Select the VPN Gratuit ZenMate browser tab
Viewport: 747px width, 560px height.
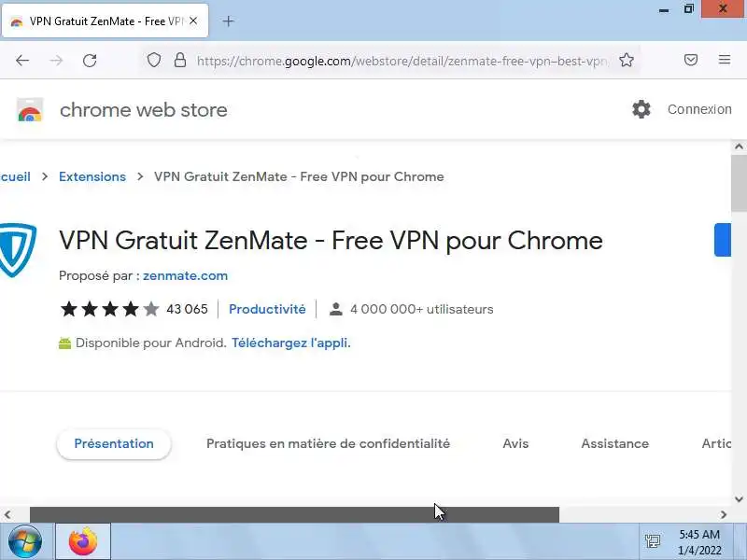(106, 21)
